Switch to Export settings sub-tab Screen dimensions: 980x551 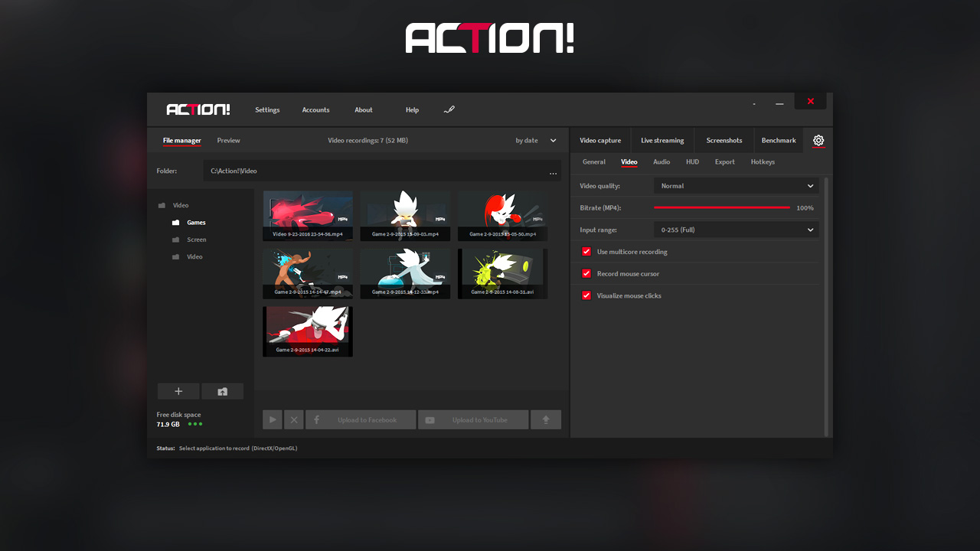pos(725,162)
